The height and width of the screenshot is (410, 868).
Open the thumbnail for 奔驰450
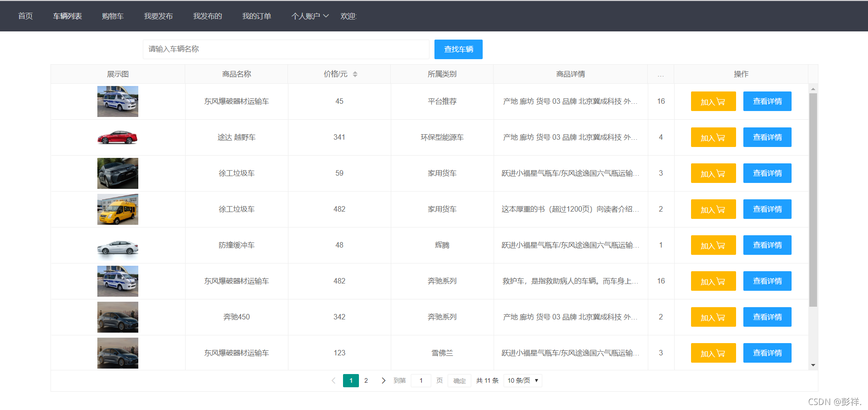[118, 317]
